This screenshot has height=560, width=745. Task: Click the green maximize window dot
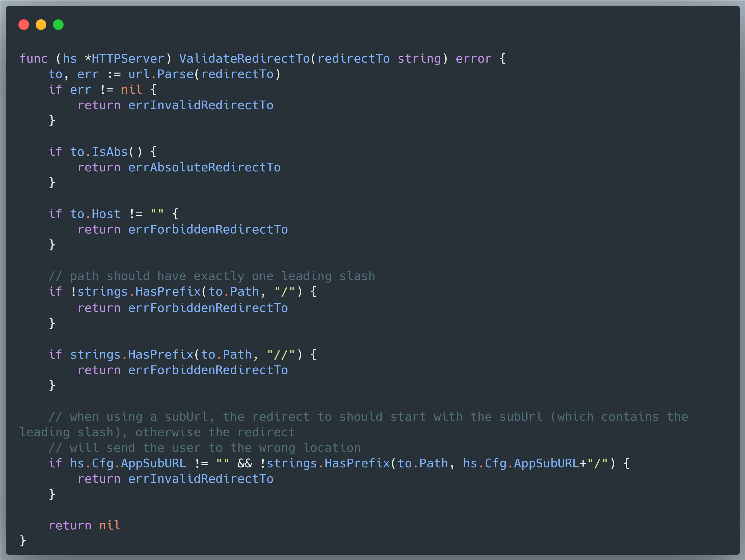pyautogui.click(x=58, y=25)
